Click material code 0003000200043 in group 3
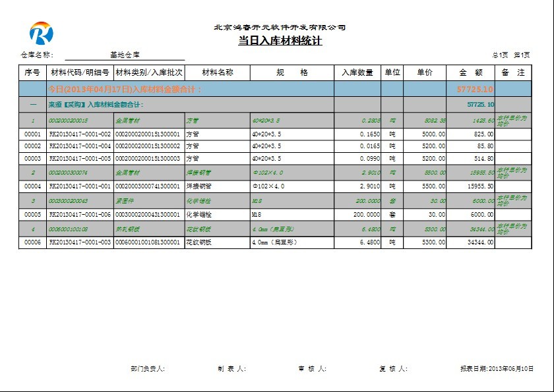The height and width of the screenshot is (392, 554). pos(68,201)
